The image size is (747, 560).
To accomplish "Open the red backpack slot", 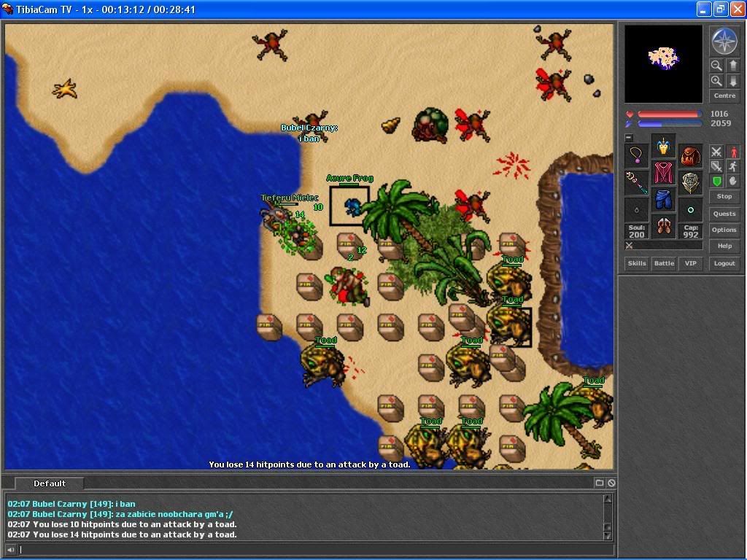I will [691, 156].
